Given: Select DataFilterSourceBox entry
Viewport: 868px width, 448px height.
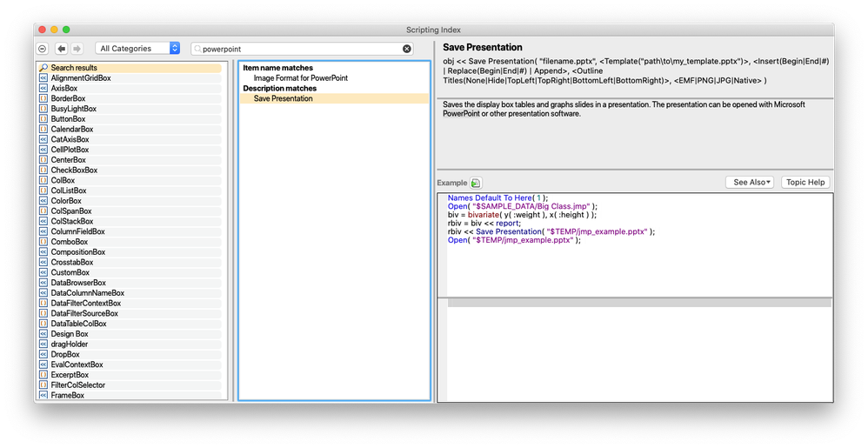Looking at the screenshot, I should tap(130, 313).
